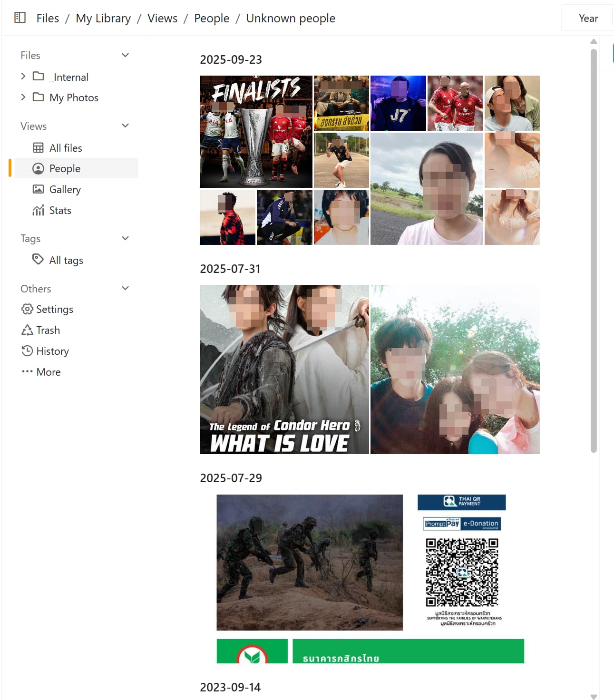Open Settings using the gear icon
This screenshot has width=614, height=700.
[x=27, y=309]
